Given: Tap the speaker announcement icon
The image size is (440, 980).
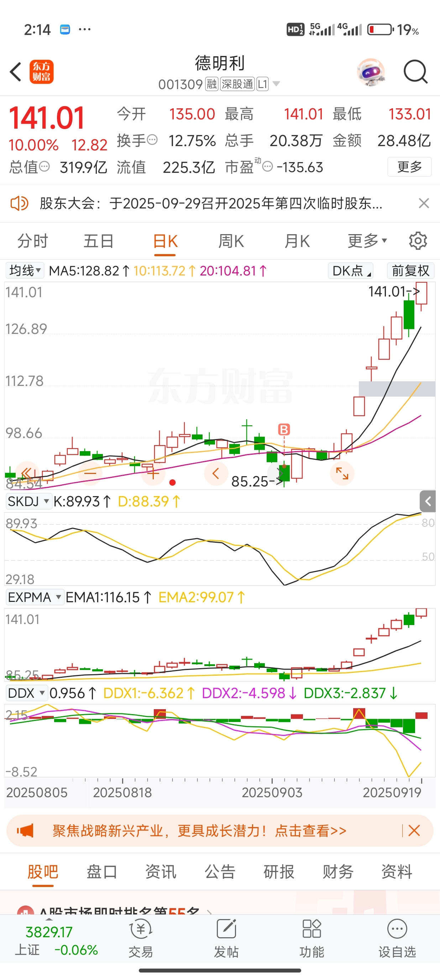Looking at the screenshot, I should click(x=19, y=203).
